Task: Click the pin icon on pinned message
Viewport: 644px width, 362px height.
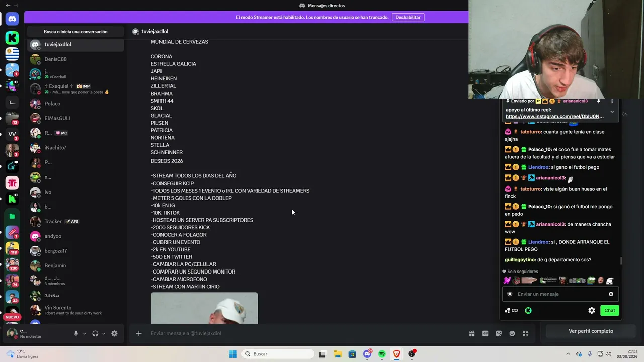Action: [599, 101]
